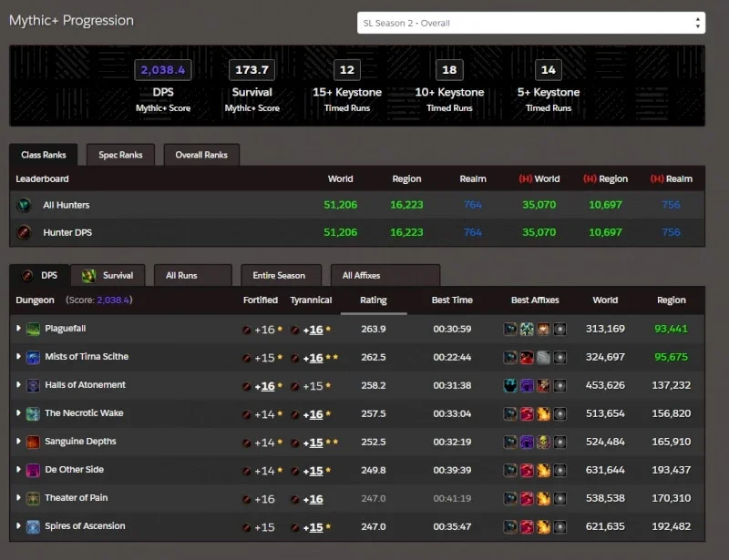729x560 pixels.
Task: Open the SL Season 2 Overall dropdown
Action: pyautogui.click(x=531, y=23)
